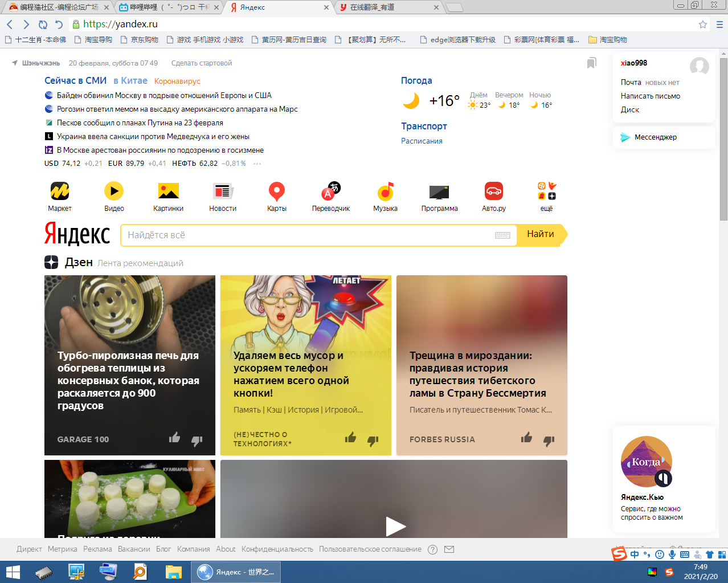Open the Расписания transport link
The width and height of the screenshot is (728, 583).
click(x=422, y=141)
